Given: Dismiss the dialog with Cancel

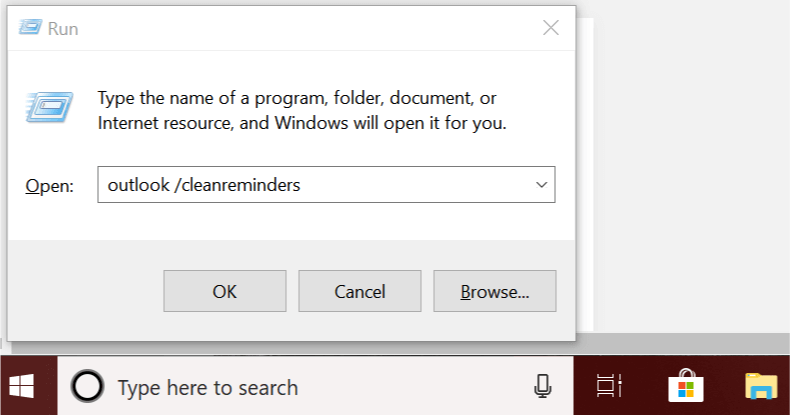Looking at the screenshot, I should click(x=360, y=291).
